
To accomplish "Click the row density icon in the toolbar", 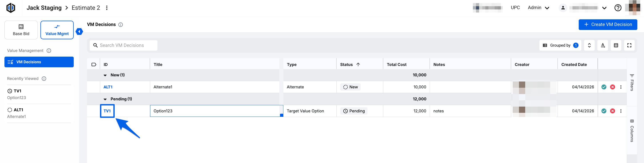I will pyautogui.click(x=616, y=45).
